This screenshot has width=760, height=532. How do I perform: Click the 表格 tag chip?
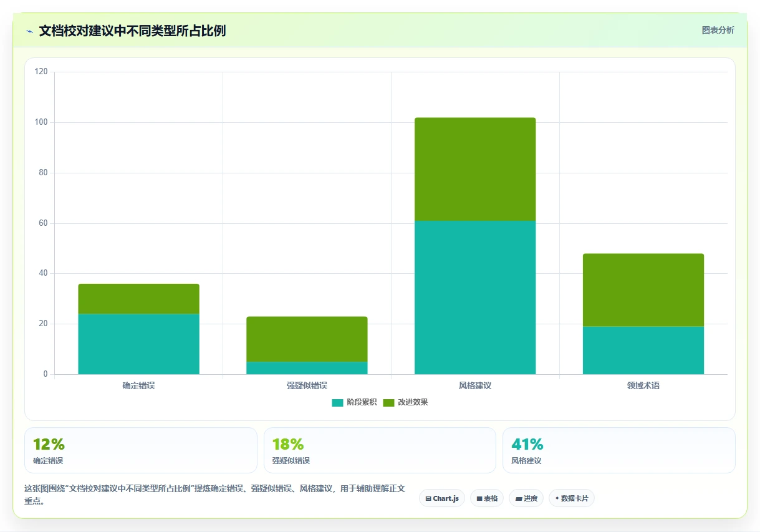(x=487, y=498)
